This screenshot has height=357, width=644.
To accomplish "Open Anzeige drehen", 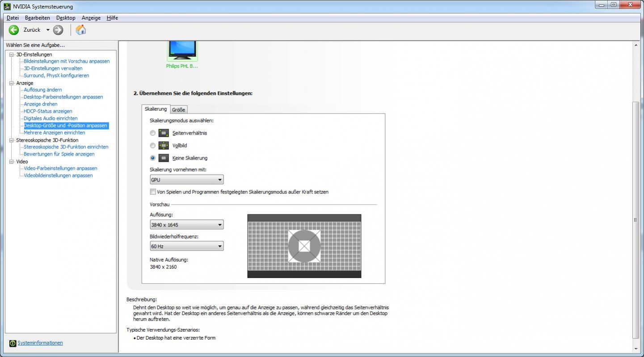I will [41, 104].
